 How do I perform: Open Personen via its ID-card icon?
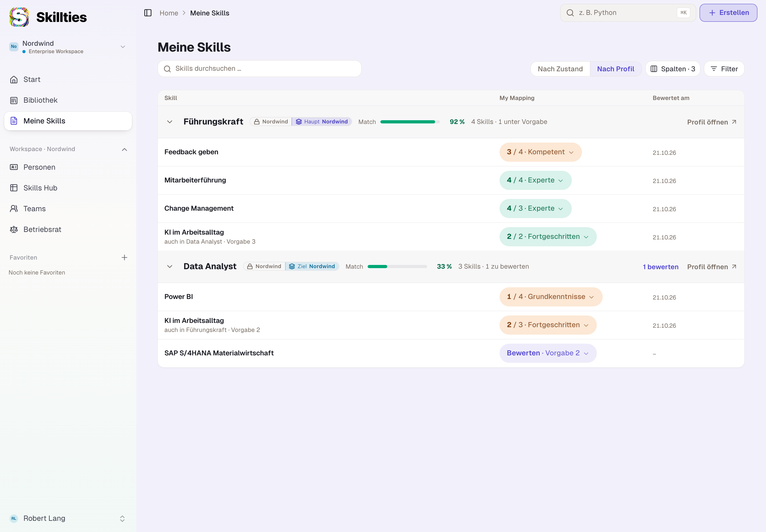(x=14, y=167)
